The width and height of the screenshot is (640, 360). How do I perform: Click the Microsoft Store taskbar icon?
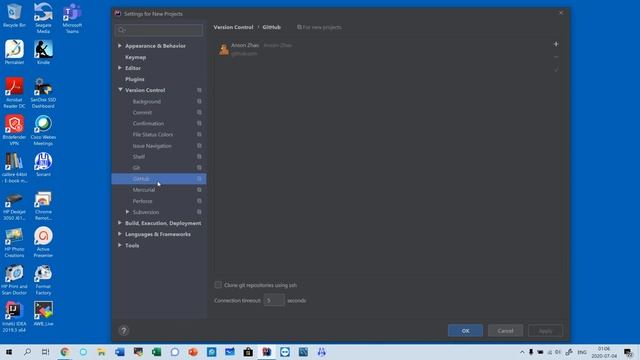click(248, 352)
